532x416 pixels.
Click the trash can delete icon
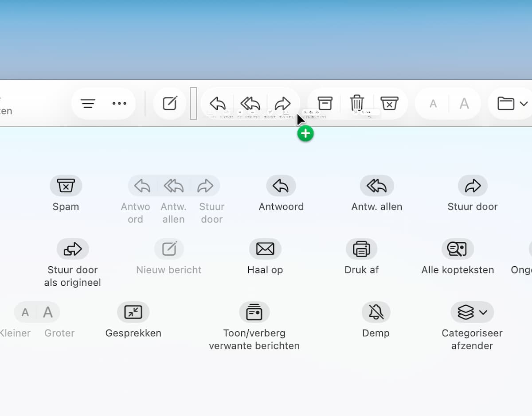pos(357,104)
